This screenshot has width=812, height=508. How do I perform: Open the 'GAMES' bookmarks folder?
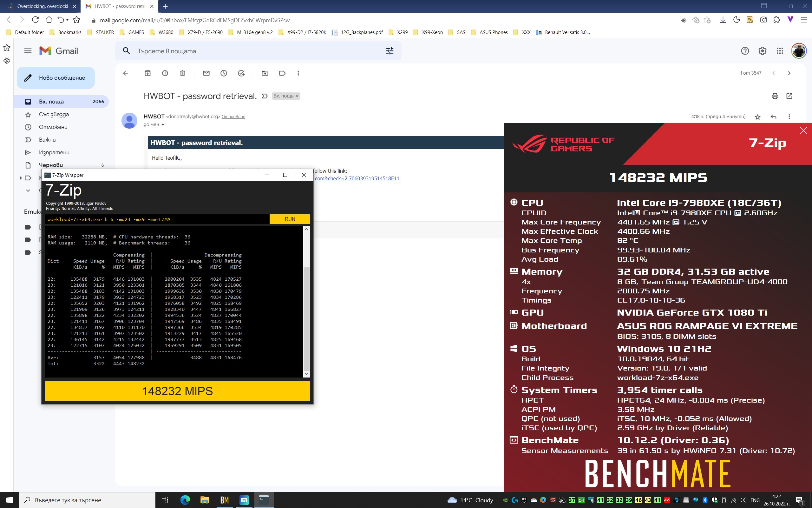[x=132, y=32]
